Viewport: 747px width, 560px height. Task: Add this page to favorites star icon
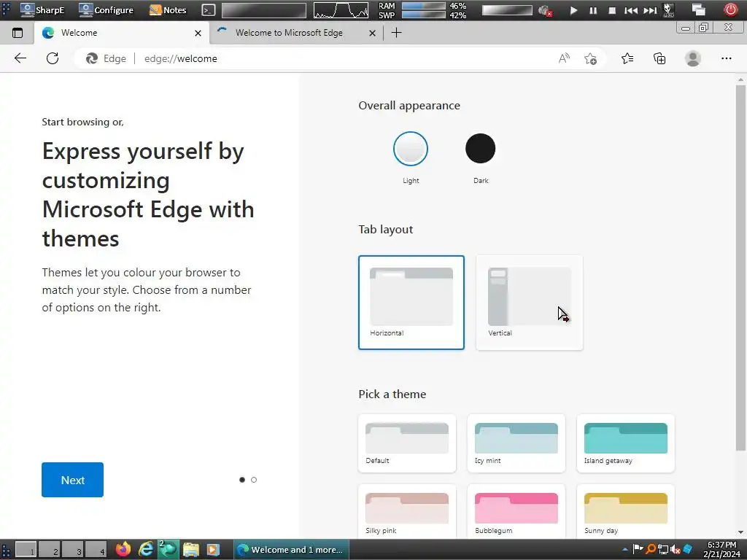tap(590, 58)
